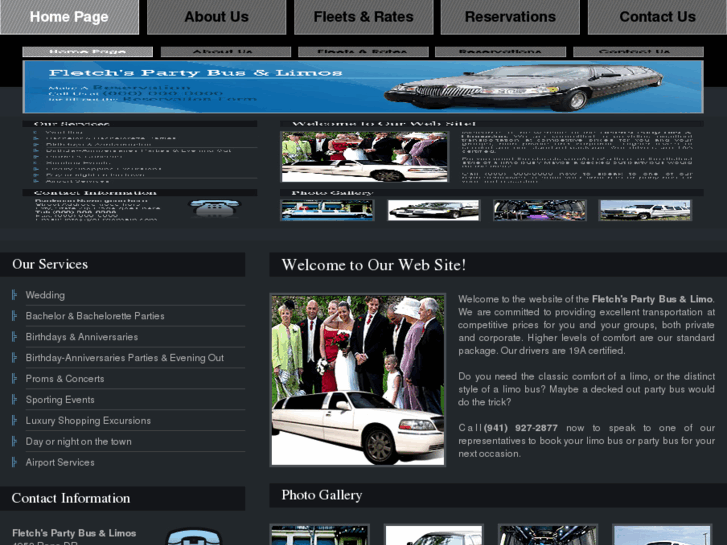Open the large Fleets & Rates tab
The image size is (727, 545).
coord(364,17)
